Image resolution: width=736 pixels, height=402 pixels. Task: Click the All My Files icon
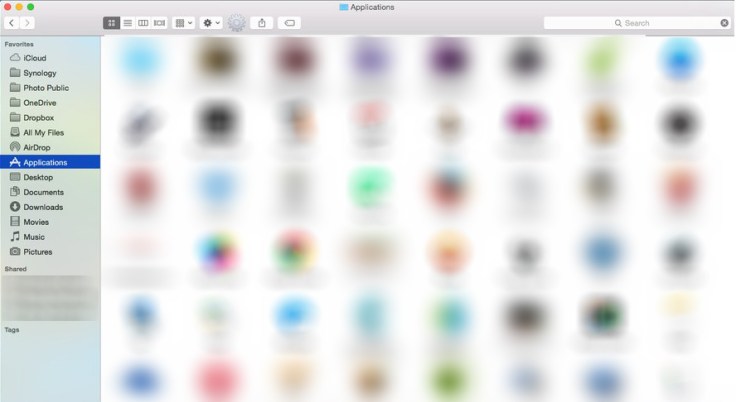pyautogui.click(x=15, y=132)
